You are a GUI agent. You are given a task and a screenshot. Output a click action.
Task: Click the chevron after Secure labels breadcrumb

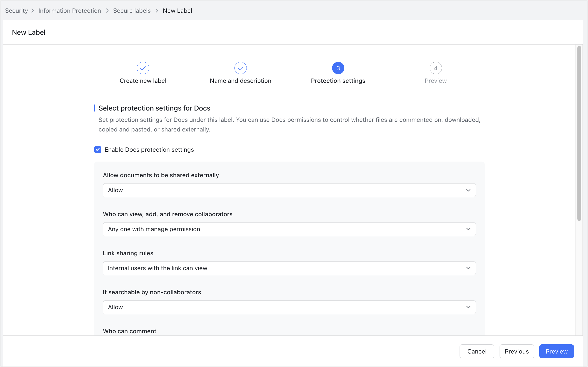coord(157,11)
